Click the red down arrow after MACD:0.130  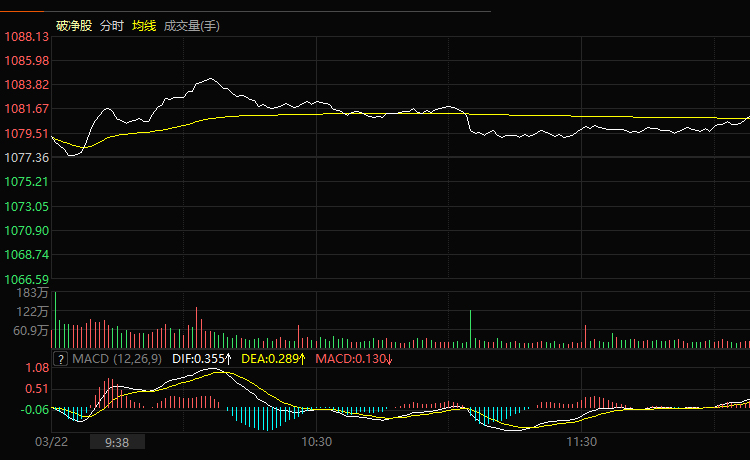click(388, 358)
